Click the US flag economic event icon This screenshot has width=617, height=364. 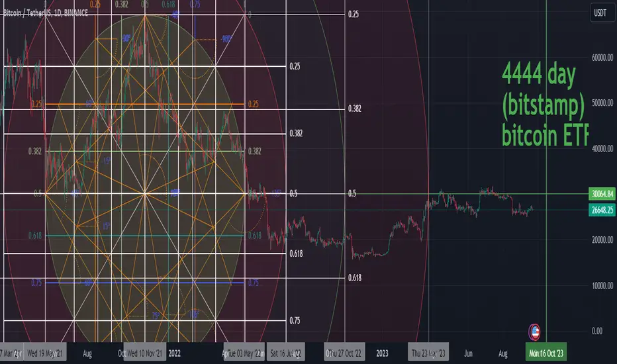point(534,332)
